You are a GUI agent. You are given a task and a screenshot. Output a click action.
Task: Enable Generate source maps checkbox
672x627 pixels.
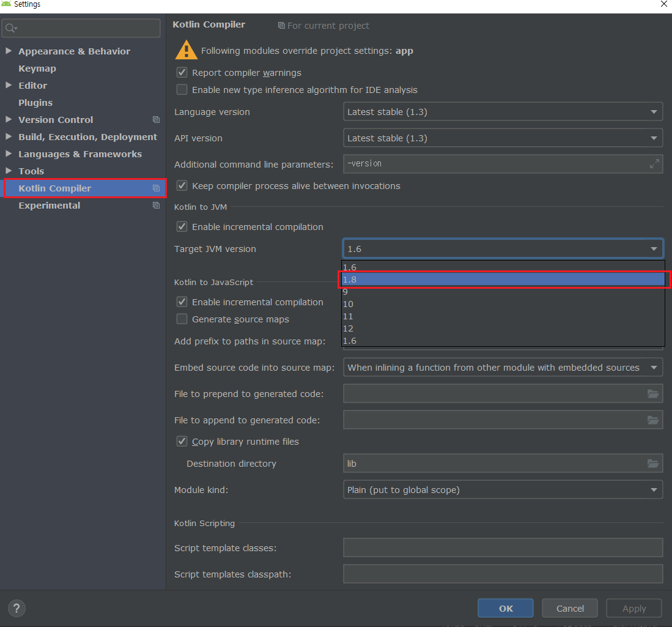tap(182, 319)
